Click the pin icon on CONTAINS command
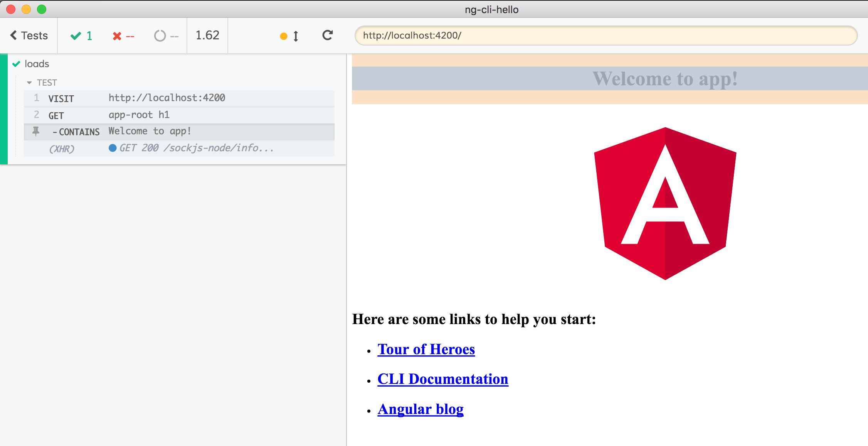This screenshot has height=446, width=868. [x=36, y=132]
